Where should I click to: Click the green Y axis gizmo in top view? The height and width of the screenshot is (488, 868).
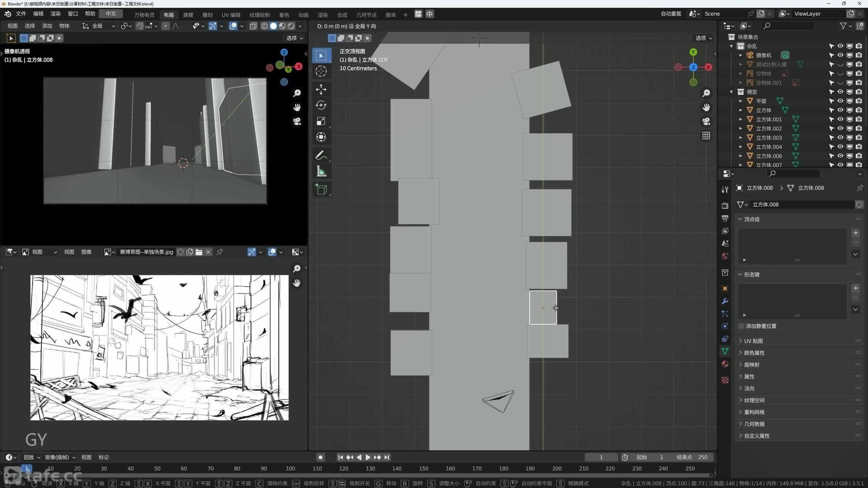tap(693, 52)
